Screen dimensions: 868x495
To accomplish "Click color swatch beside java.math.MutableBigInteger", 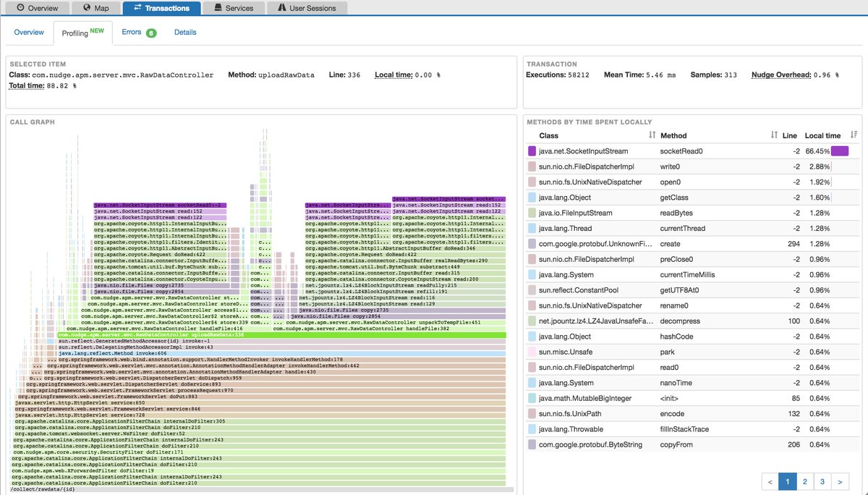I will [x=532, y=398].
